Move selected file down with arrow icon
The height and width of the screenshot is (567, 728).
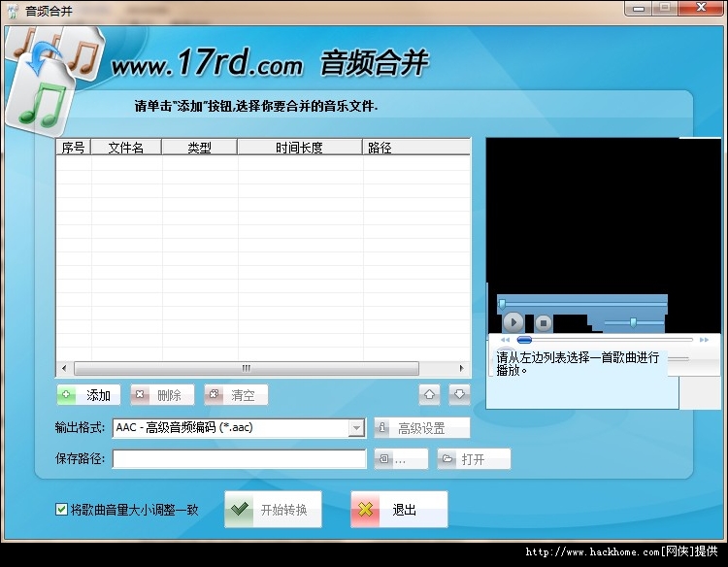tap(459, 395)
